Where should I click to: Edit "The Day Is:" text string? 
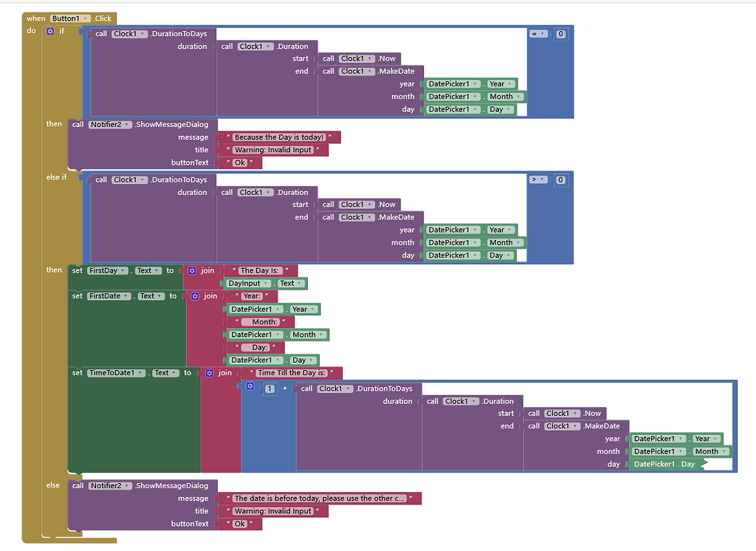click(260, 271)
